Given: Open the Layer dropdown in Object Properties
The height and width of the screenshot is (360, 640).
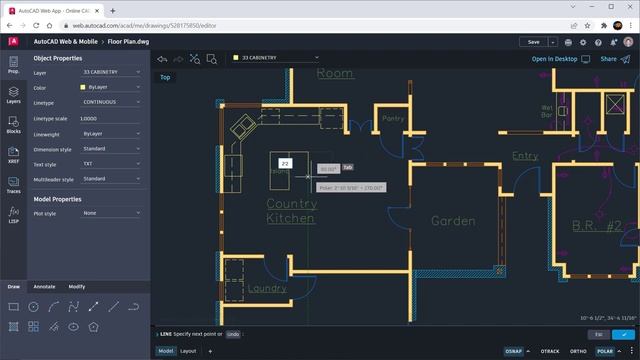Looking at the screenshot, I should point(111,72).
